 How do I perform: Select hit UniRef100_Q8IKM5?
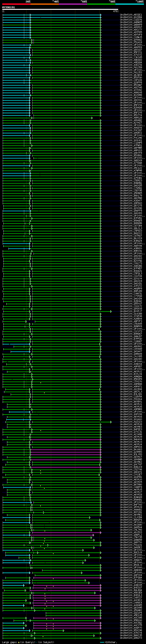(131, 608)
